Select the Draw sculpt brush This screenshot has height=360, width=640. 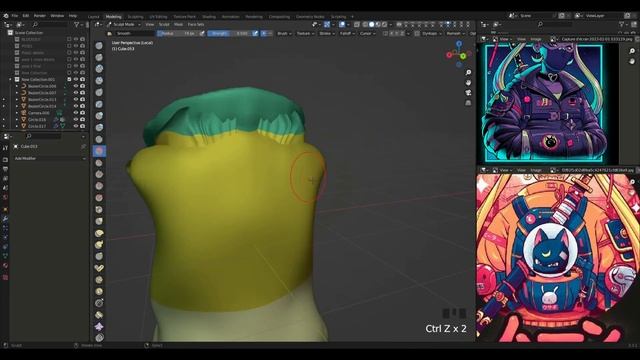pos(99,46)
